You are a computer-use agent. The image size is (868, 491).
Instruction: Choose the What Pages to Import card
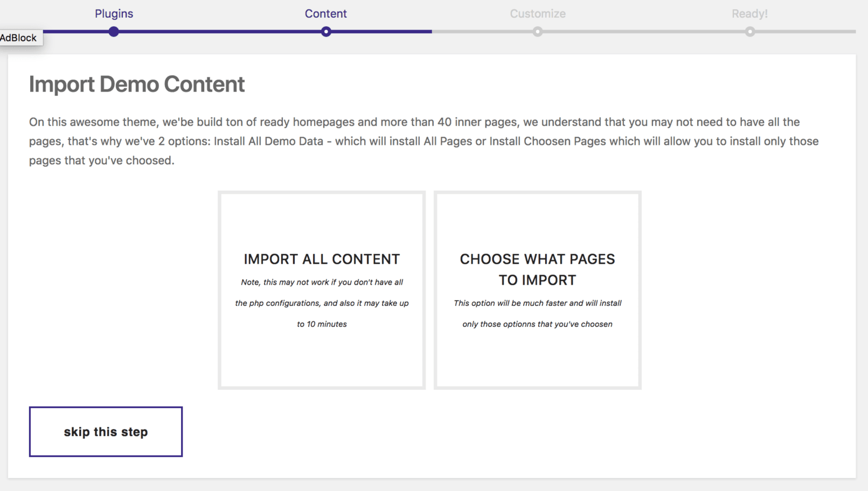538,290
